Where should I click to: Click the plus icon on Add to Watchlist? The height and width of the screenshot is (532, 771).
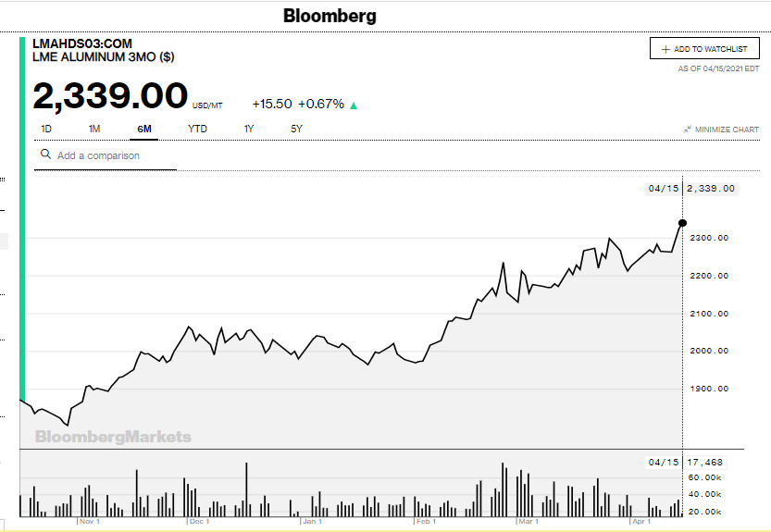click(x=665, y=49)
